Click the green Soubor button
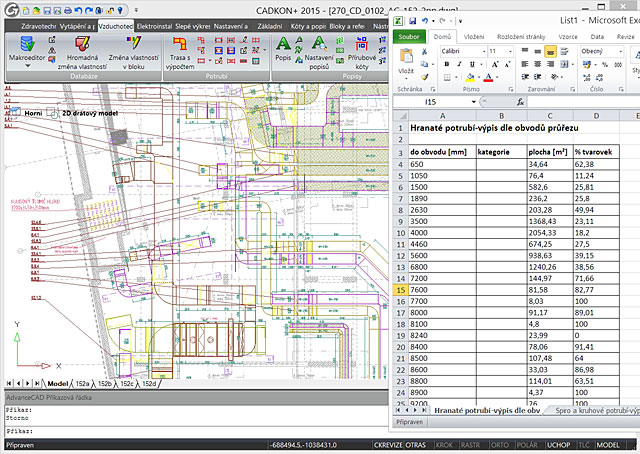Image resolution: width=640 pixels, height=454 pixels. pyautogui.click(x=409, y=37)
